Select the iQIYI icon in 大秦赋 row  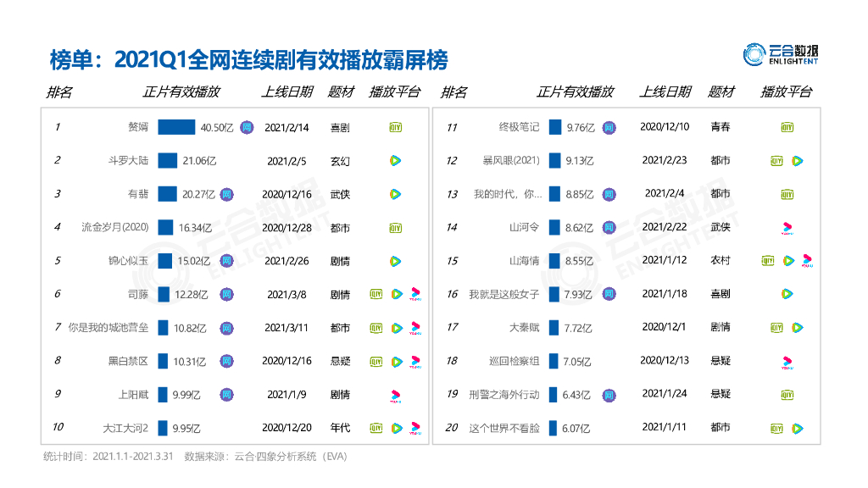[776, 328]
